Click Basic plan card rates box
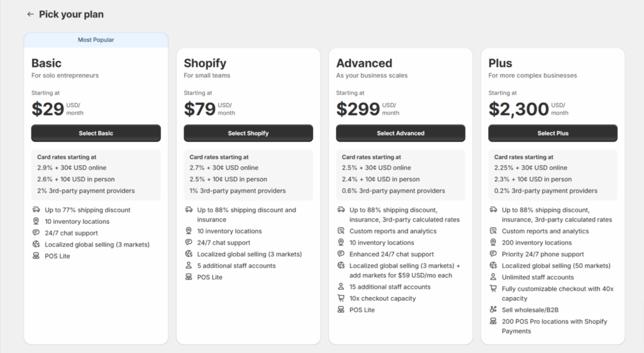644x353 pixels. coord(96,174)
